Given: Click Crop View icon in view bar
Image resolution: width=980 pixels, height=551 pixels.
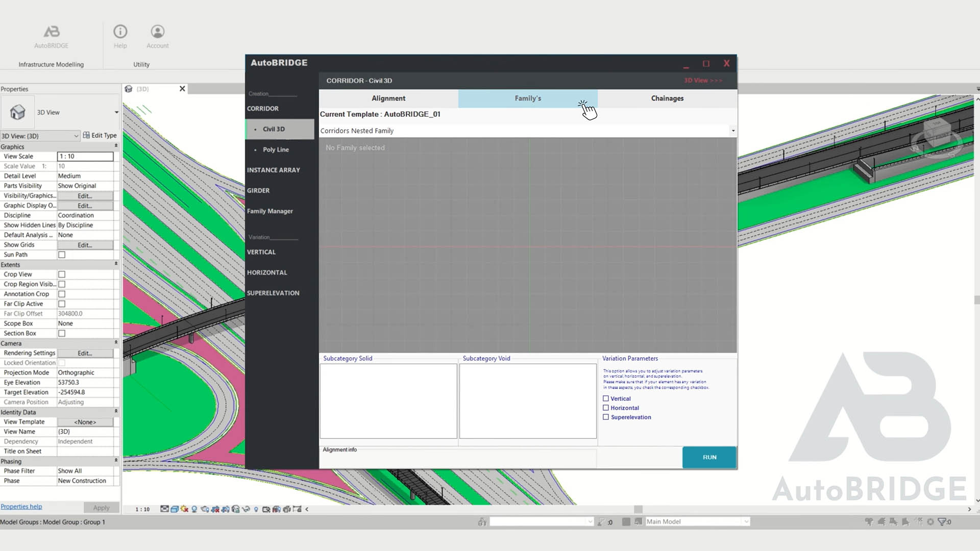Looking at the screenshot, I should 215,509.
